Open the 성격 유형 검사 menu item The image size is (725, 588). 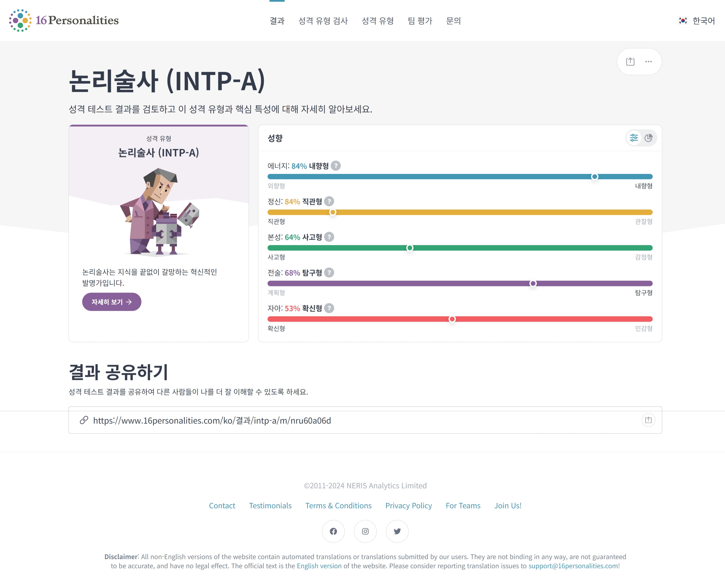[x=323, y=21]
